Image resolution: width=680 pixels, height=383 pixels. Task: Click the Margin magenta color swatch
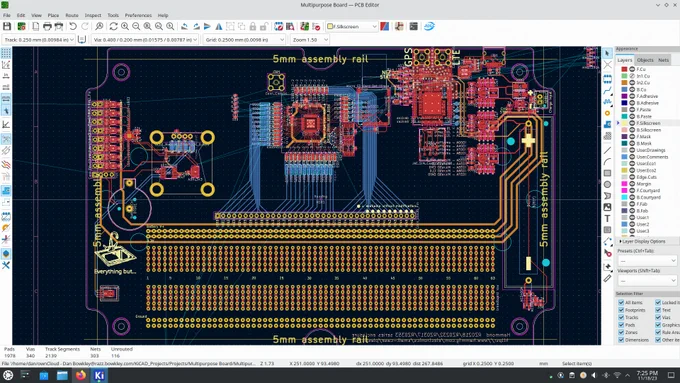pos(624,184)
